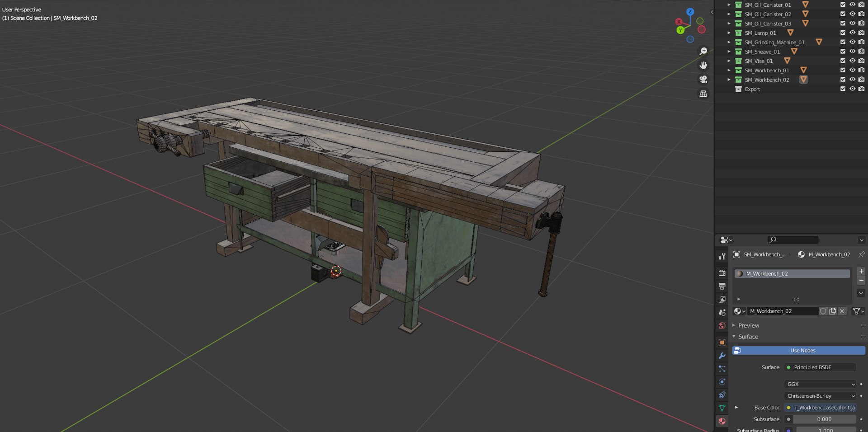
Task: Add material slot with plus button
Action: [x=861, y=271]
